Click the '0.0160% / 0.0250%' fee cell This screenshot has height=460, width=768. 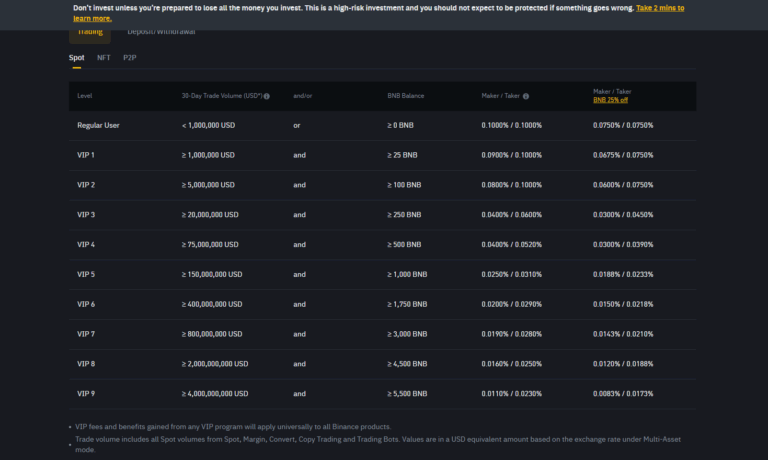pyautogui.click(x=511, y=364)
